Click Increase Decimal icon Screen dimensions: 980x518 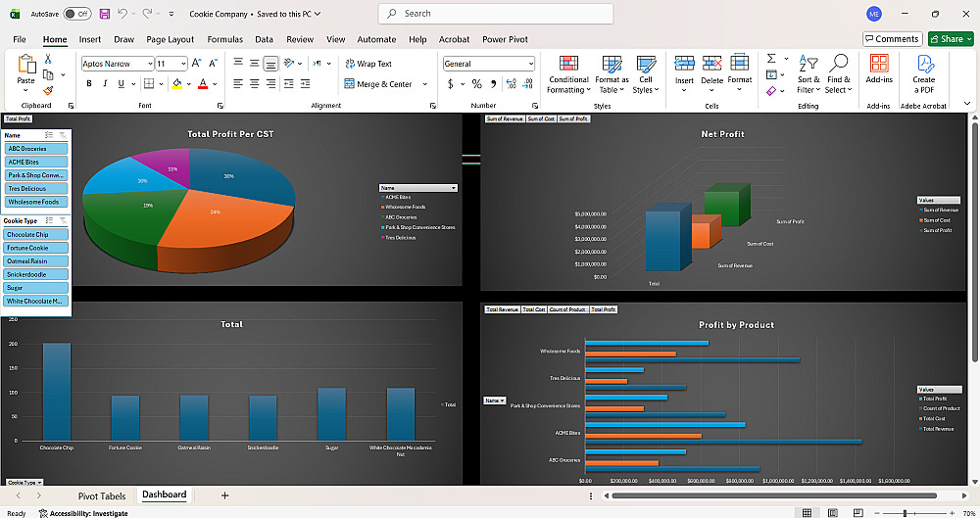(511, 84)
